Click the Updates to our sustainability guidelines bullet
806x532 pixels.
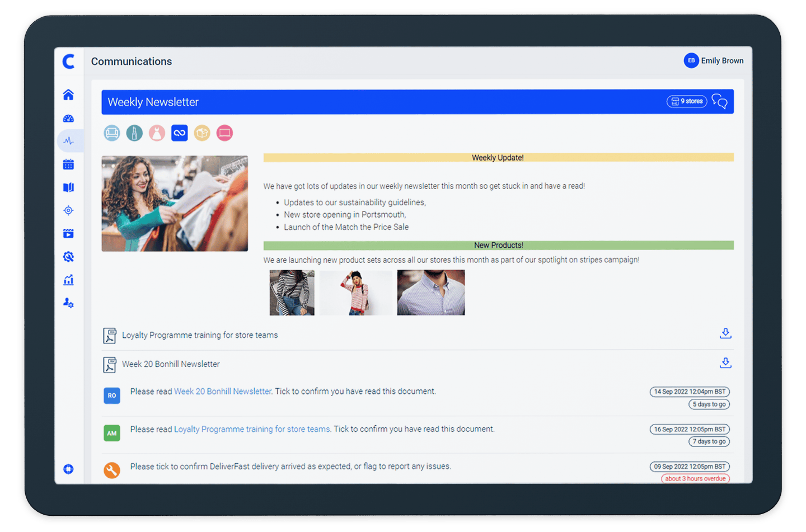(x=355, y=203)
